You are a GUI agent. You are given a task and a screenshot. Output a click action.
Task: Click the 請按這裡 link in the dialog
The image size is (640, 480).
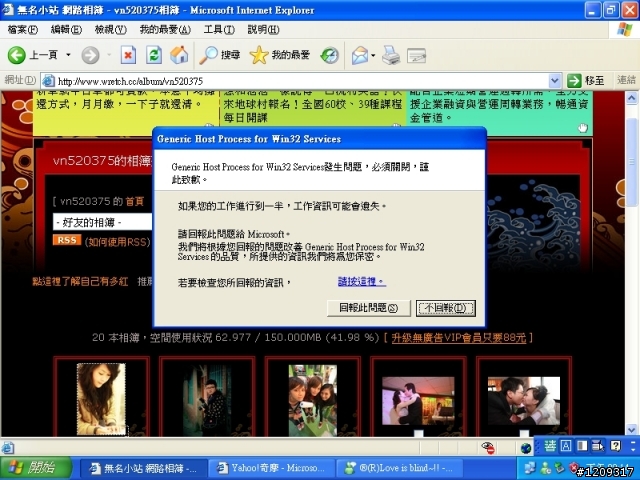362,282
